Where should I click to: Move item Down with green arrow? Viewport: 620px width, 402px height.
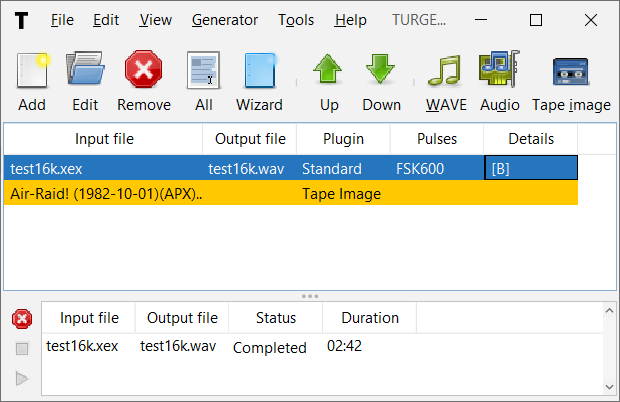[381, 74]
